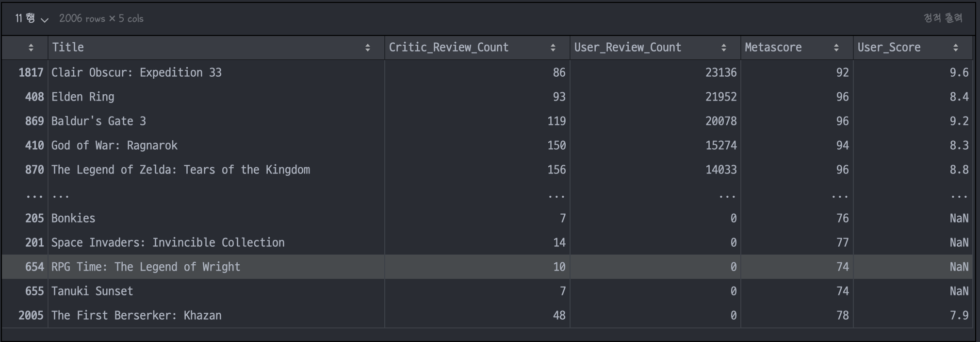The image size is (980, 342).
Task: Click NaN user score in Tanuki Sunset row
Action: (x=959, y=291)
